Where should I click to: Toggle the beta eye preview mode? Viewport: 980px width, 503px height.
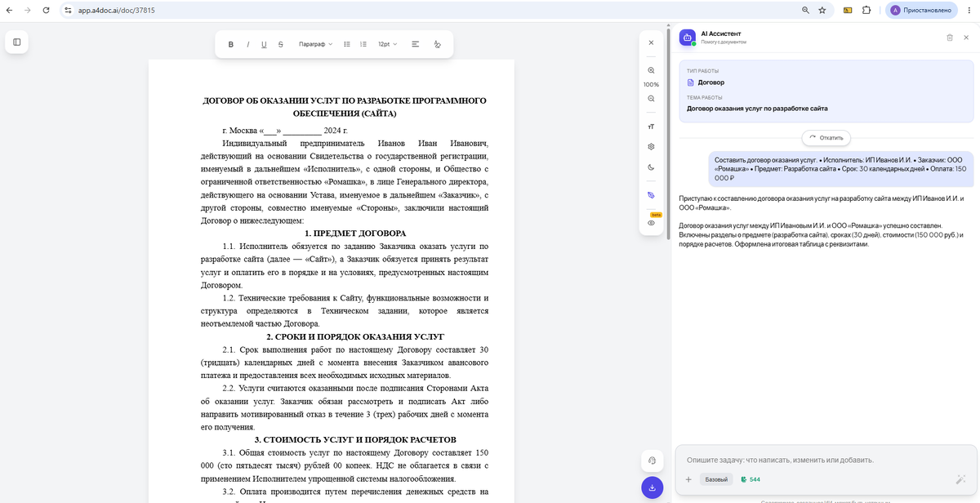click(x=651, y=222)
